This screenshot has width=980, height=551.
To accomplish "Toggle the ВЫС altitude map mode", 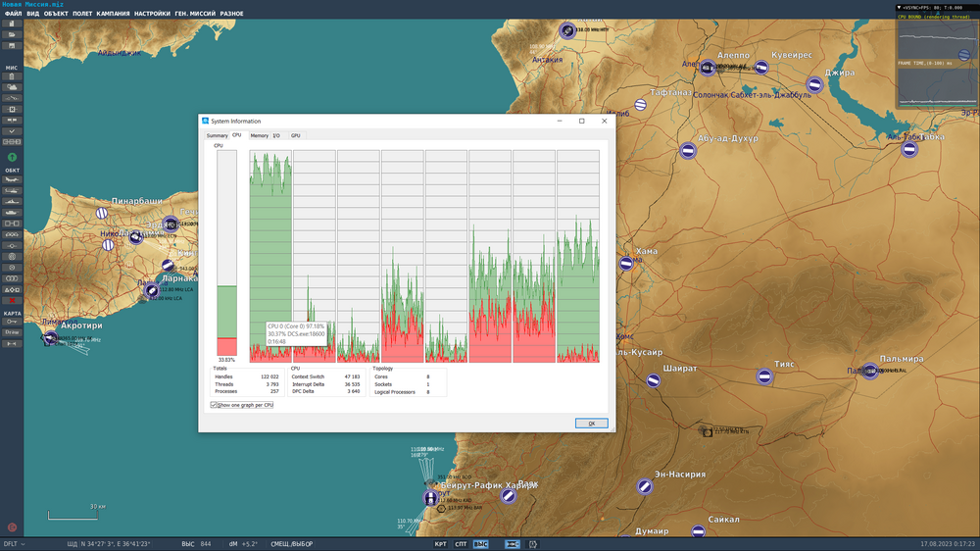I will [x=480, y=543].
